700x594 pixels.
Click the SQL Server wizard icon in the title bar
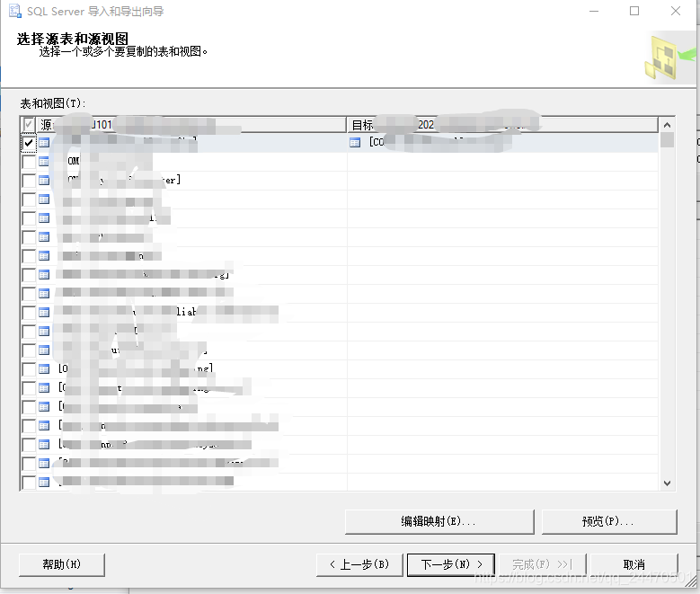tap(14, 12)
